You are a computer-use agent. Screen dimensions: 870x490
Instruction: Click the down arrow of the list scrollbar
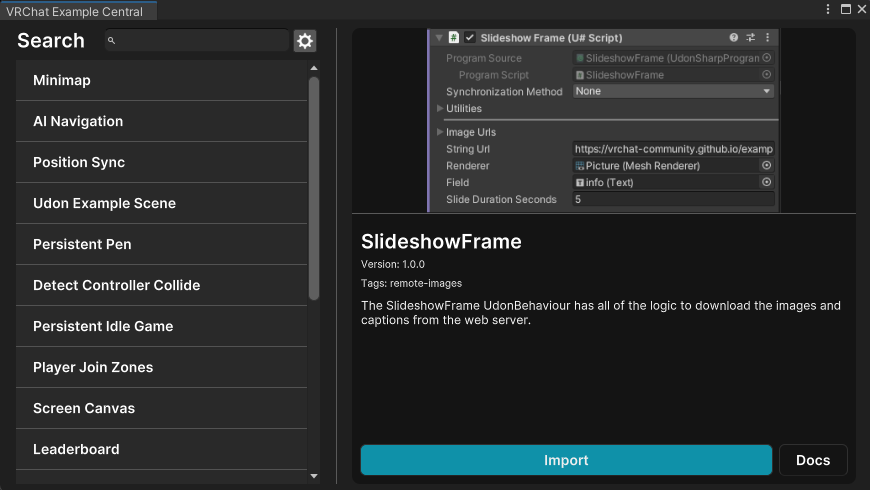point(314,476)
